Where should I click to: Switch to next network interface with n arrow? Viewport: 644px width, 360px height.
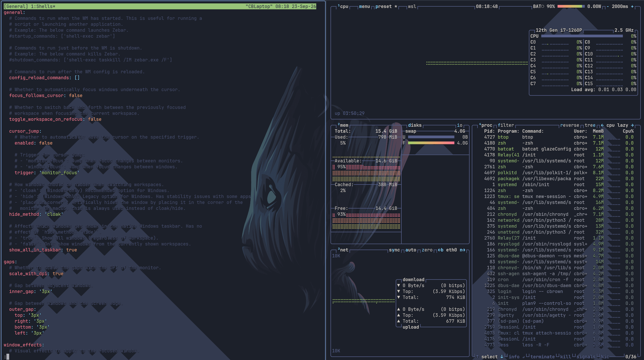[462, 250]
